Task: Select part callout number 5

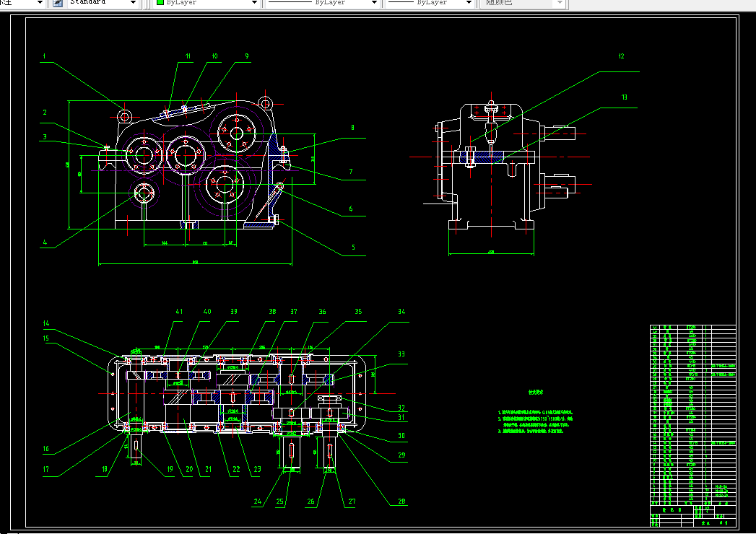Action: 353,248
